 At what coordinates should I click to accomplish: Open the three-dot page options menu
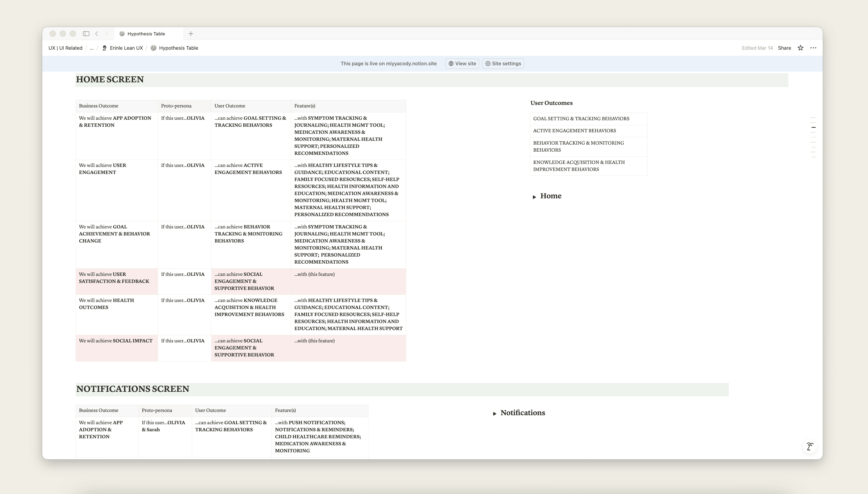tap(813, 48)
